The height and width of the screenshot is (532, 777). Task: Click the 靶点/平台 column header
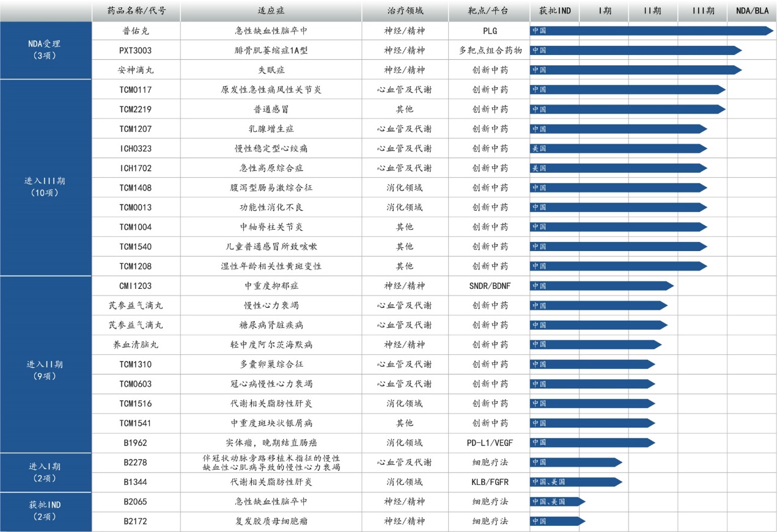click(x=490, y=11)
